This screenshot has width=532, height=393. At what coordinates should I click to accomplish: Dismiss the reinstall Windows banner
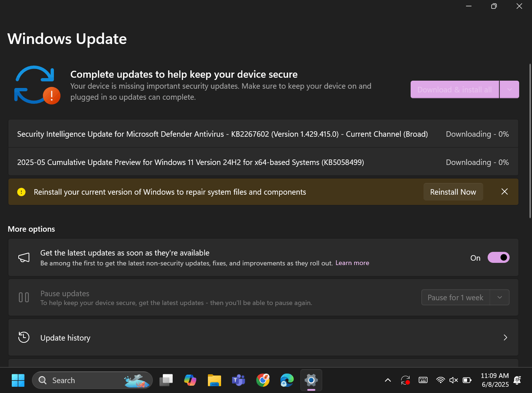tap(505, 192)
